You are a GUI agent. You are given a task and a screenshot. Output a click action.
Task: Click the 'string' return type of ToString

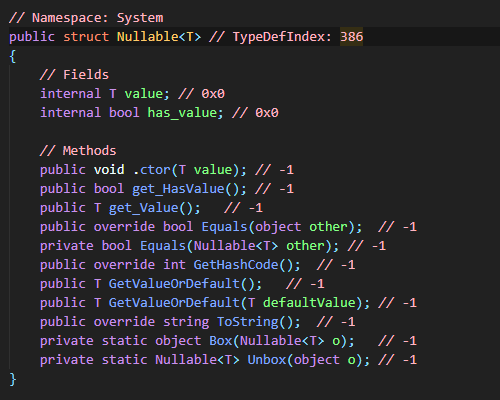pyautogui.click(x=186, y=322)
